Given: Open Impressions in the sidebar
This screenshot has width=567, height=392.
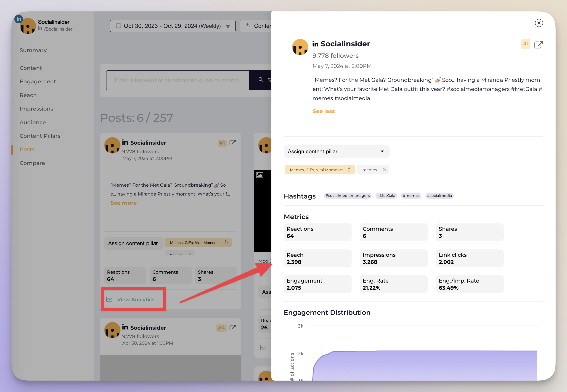Looking at the screenshot, I should tap(36, 109).
